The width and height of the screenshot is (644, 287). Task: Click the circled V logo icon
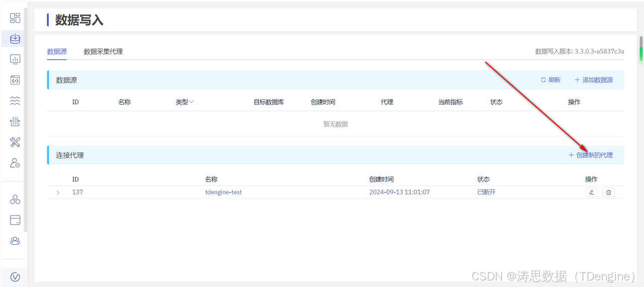15,277
